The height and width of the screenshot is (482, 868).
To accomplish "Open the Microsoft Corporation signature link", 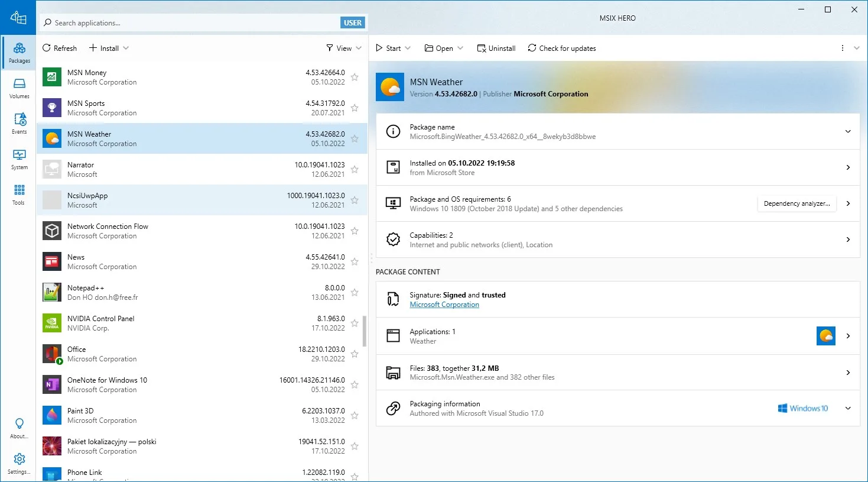I will pyautogui.click(x=444, y=305).
